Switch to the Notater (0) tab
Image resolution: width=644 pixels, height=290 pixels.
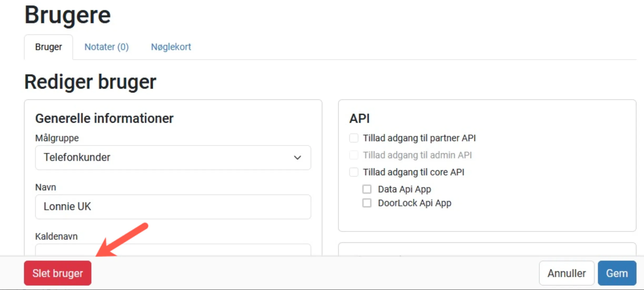pyautogui.click(x=106, y=47)
